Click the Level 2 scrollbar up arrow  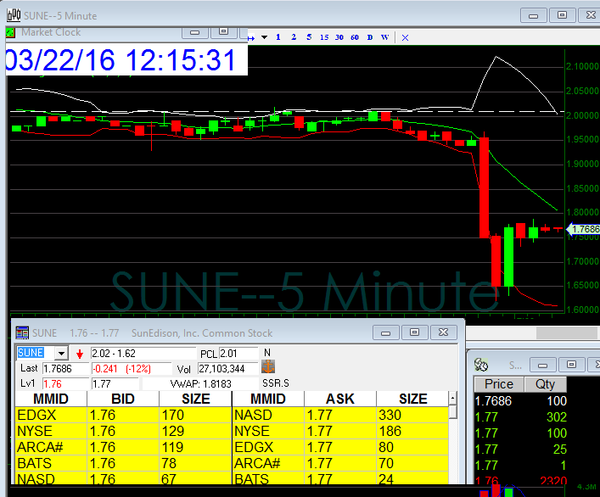tap(453, 398)
